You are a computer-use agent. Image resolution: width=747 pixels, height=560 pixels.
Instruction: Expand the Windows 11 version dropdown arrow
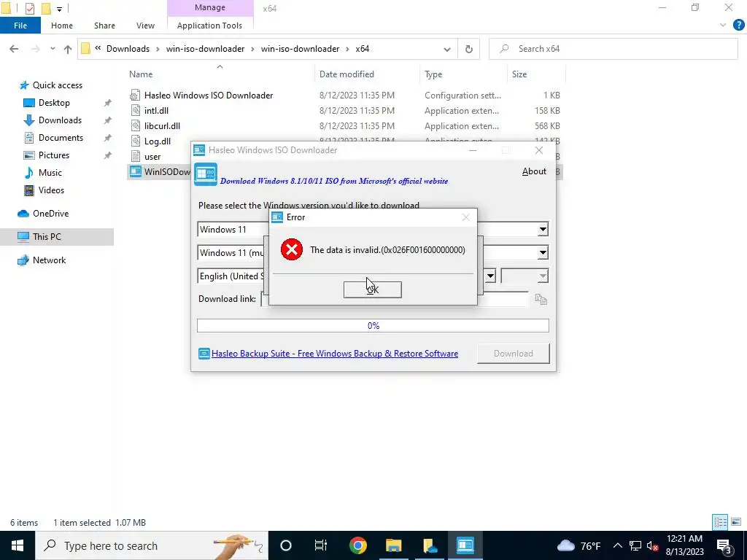(543, 230)
